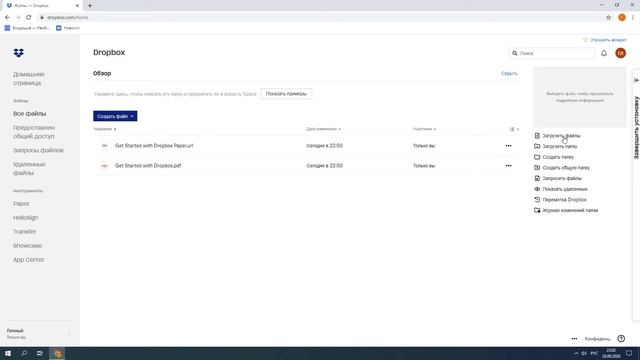Click the Chrome taskbar icon
The width and height of the screenshot is (640, 360).
57,353
